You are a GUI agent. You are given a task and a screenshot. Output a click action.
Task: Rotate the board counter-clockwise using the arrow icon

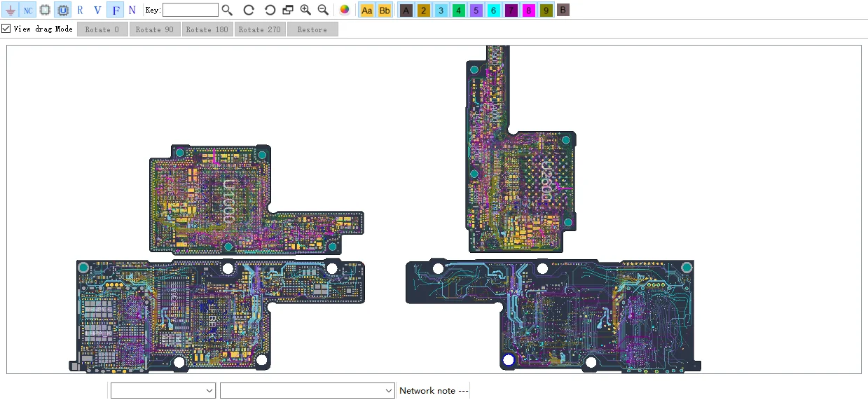pos(270,10)
